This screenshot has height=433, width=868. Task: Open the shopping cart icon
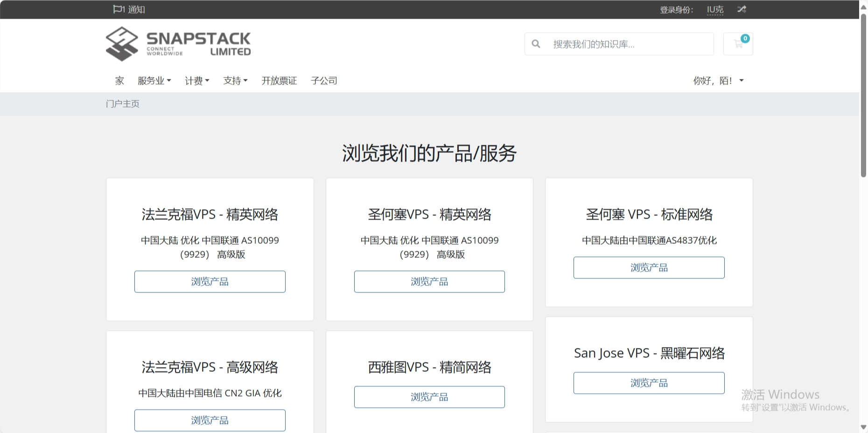coord(738,43)
